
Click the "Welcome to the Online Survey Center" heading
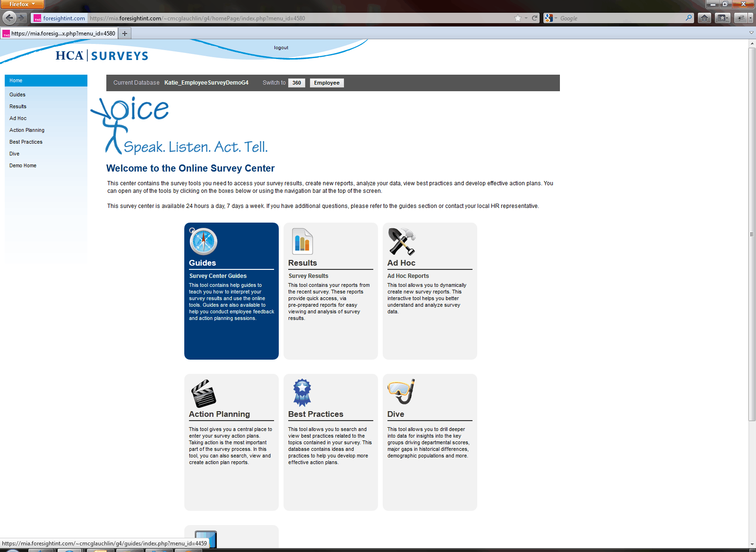pyautogui.click(x=190, y=168)
